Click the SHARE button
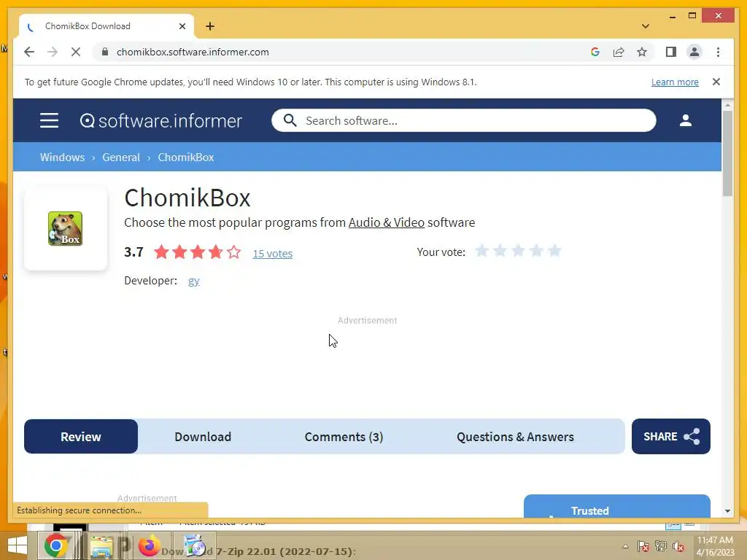 coord(671,437)
